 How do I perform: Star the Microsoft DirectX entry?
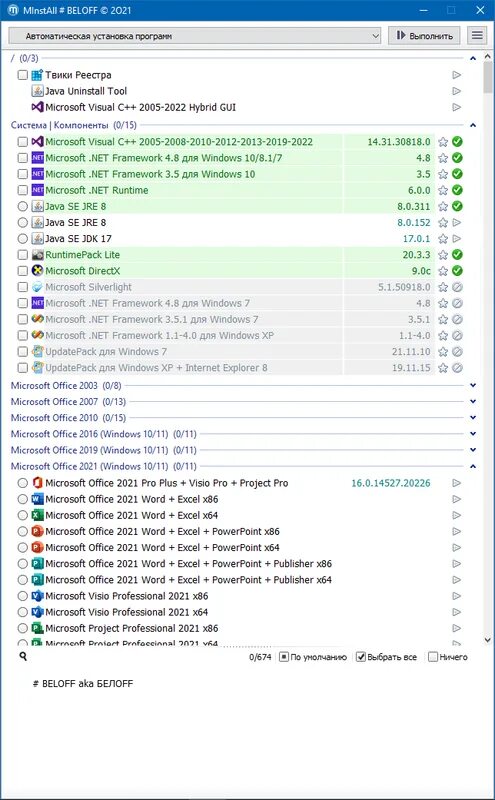point(443,271)
